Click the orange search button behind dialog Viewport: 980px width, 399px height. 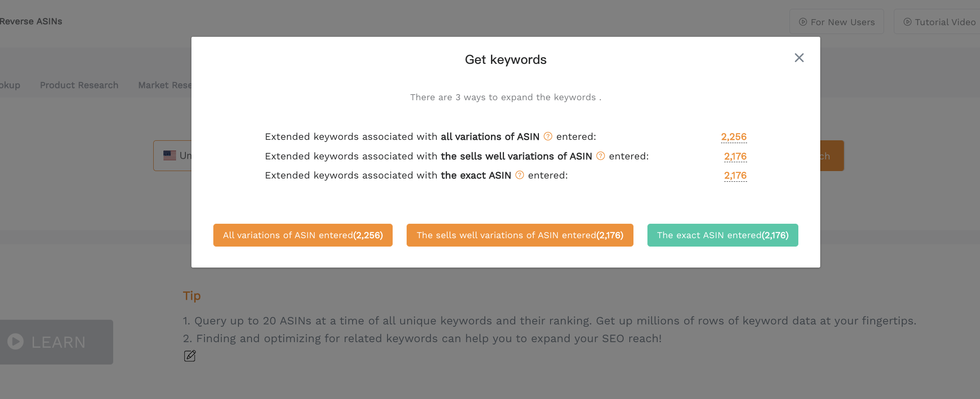coord(832,156)
